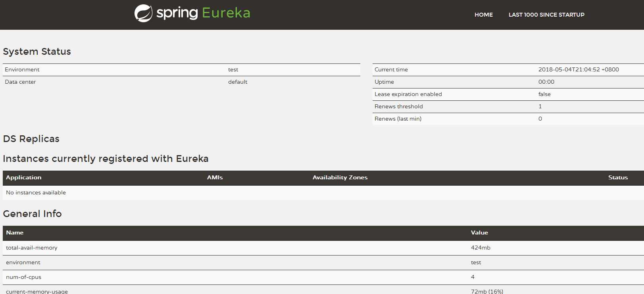Viewport: 644px width, 294px height.
Task: Select the num-of-cpus row name
Action: [x=24, y=277]
